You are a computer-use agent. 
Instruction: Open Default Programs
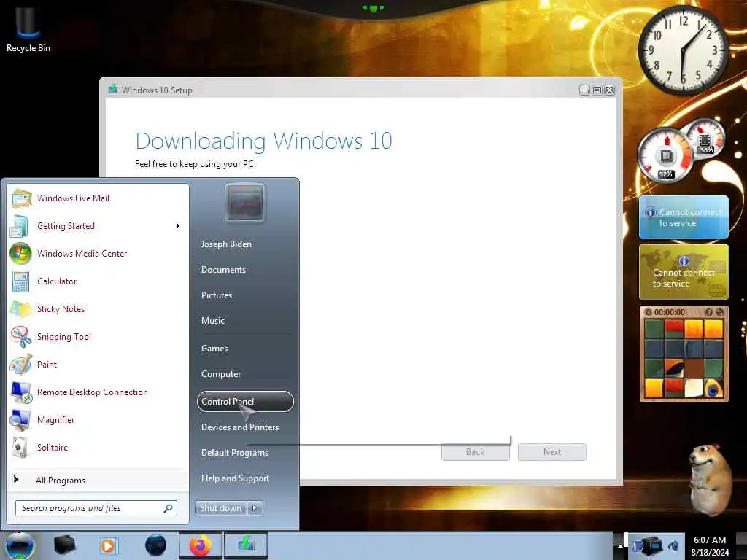pos(235,453)
